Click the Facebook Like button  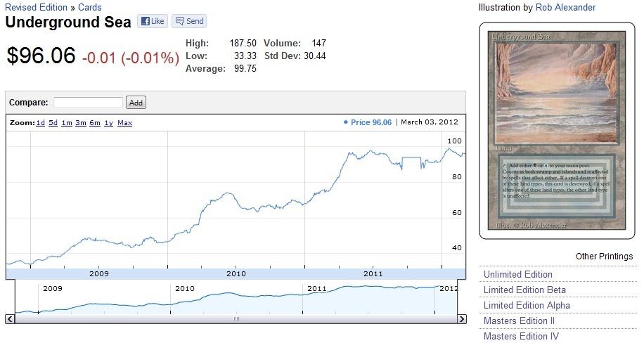[x=151, y=22]
